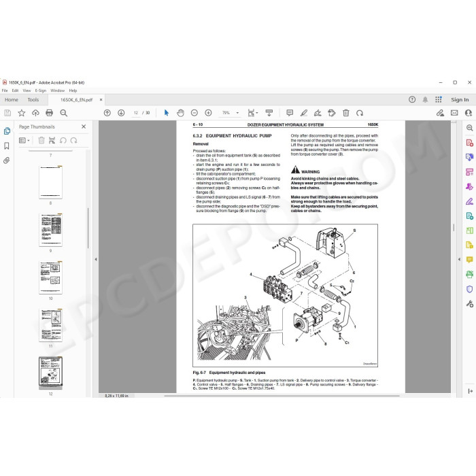Open search tools magnifier in right panel
Screen dimensions: 476x476
click(x=469, y=128)
